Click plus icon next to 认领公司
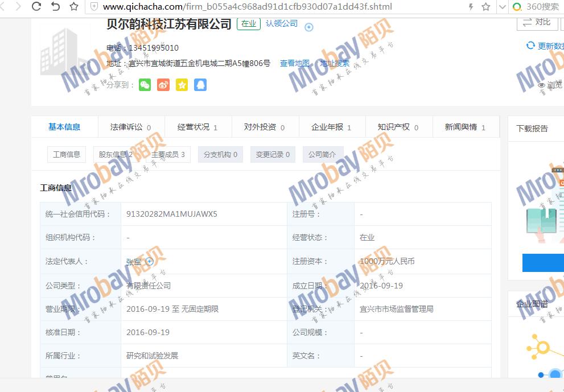The image size is (564, 392). point(309,27)
